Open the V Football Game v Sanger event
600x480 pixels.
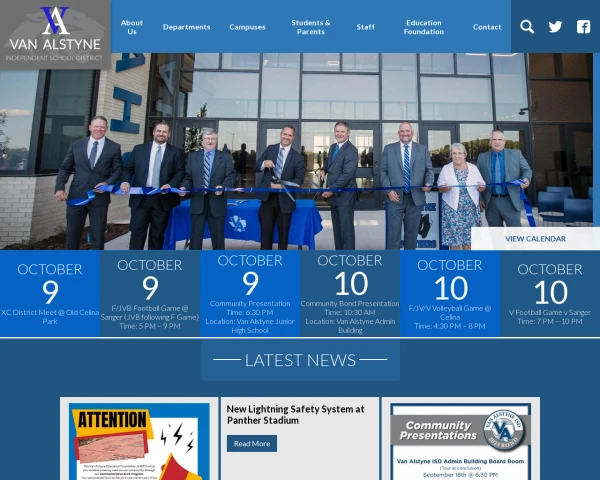(x=550, y=294)
